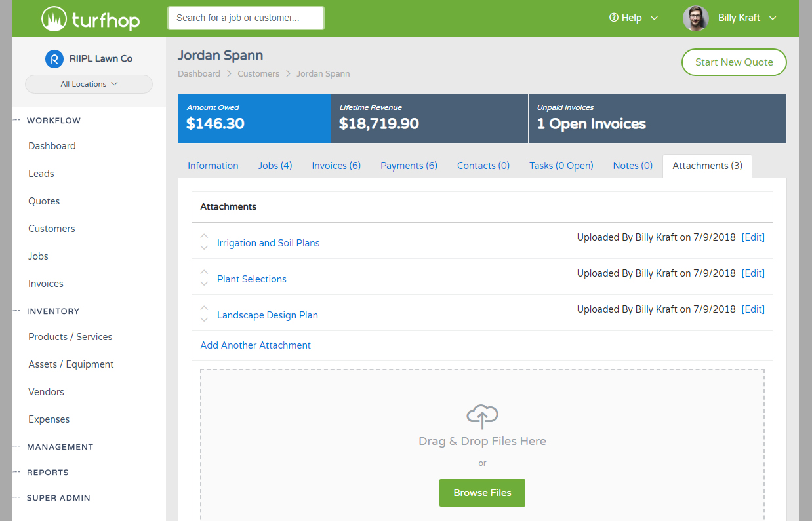
Task: Open the Payments (6) tab
Action: pyautogui.click(x=409, y=166)
